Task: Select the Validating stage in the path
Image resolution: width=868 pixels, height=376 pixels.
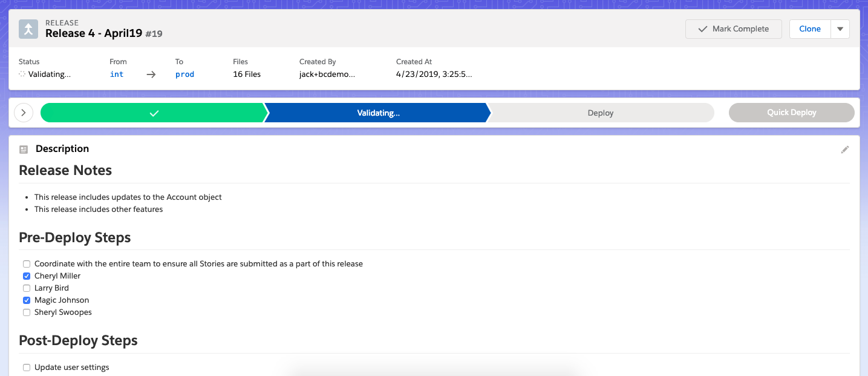Action: (377, 113)
